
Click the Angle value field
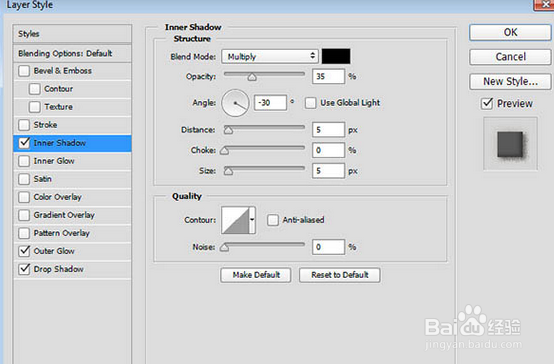point(270,103)
